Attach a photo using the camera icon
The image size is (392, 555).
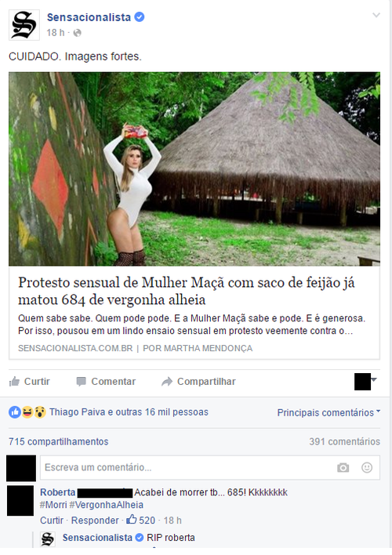343,467
